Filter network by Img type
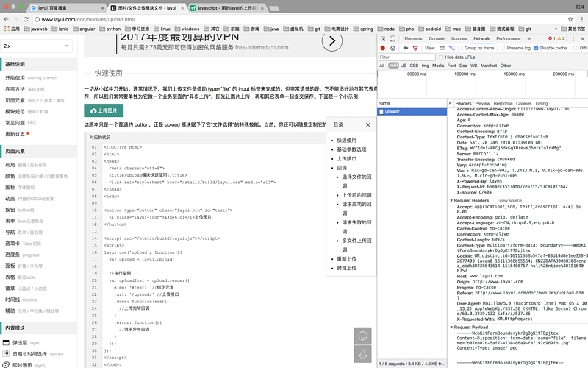The height and width of the screenshot is (368, 588). pyautogui.click(x=426, y=66)
